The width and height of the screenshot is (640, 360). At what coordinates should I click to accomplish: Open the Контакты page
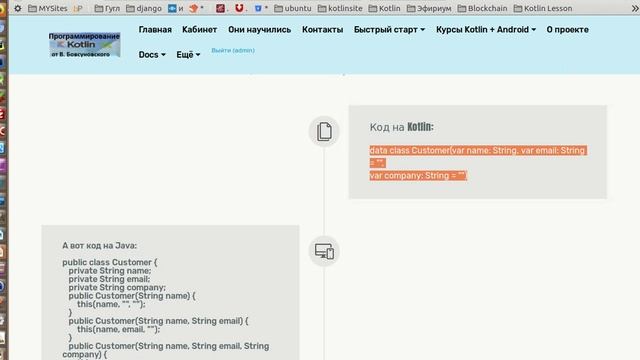tap(322, 30)
